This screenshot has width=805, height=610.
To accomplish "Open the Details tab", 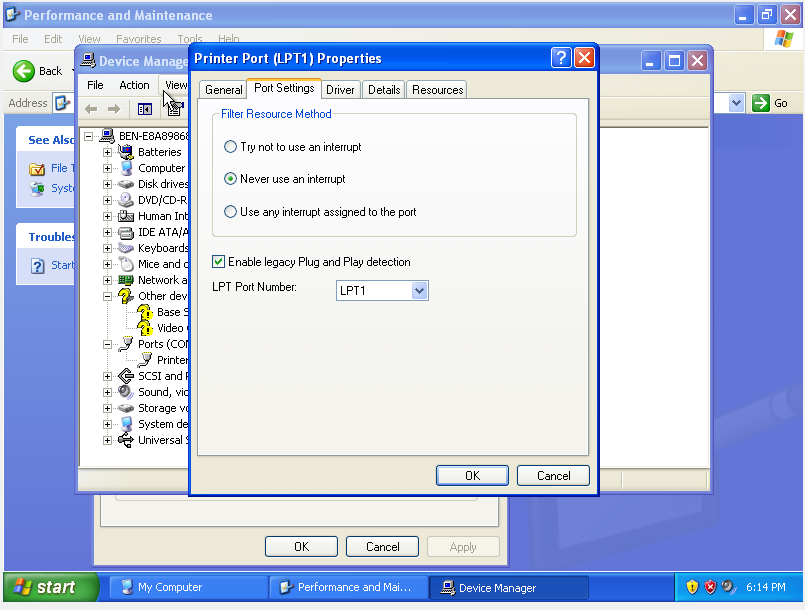I will (x=384, y=90).
